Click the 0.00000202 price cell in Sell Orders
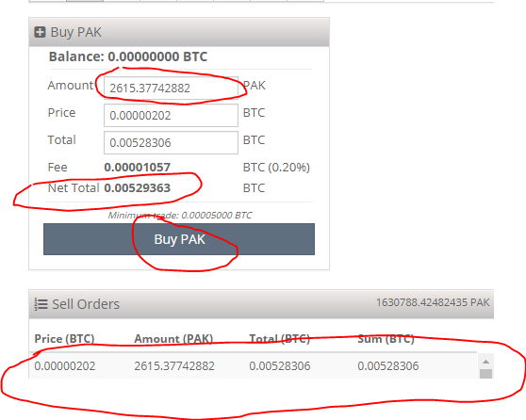This screenshot has height=420, width=526. [x=65, y=365]
